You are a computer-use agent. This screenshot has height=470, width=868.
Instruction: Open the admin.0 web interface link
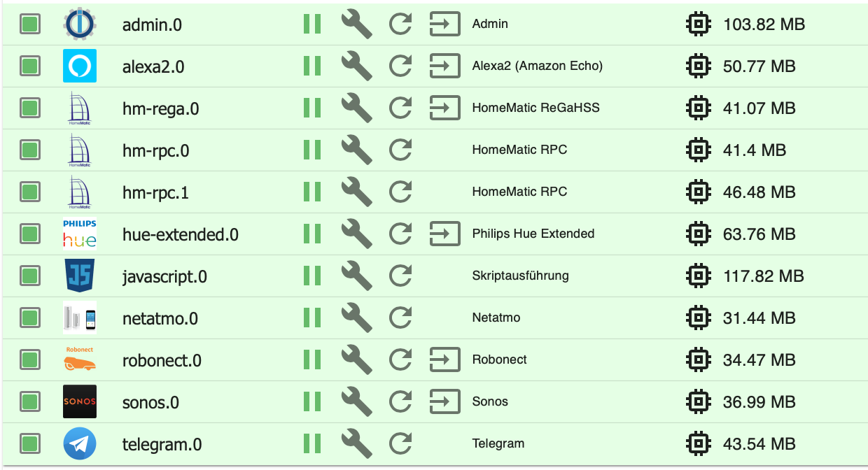coord(444,24)
